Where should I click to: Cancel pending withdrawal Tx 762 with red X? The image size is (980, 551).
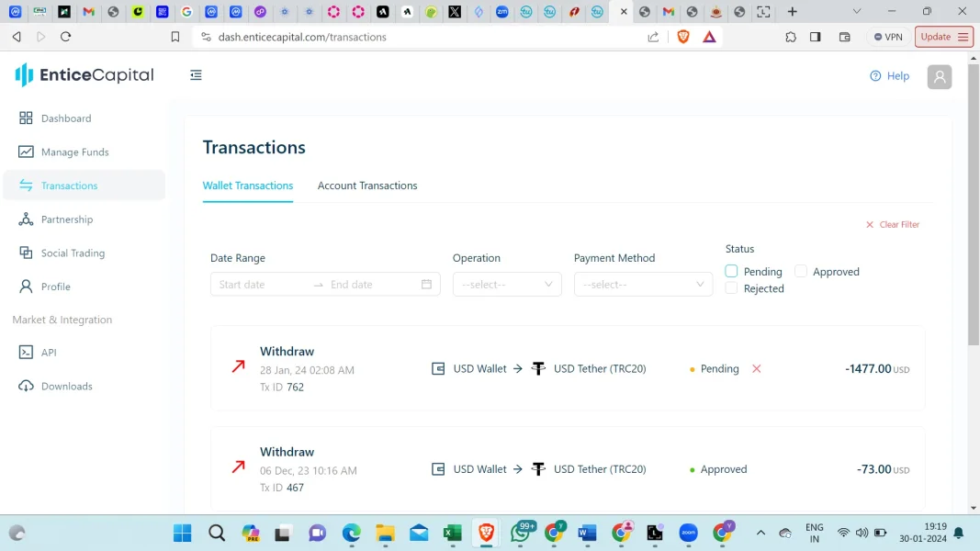(756, 368)
